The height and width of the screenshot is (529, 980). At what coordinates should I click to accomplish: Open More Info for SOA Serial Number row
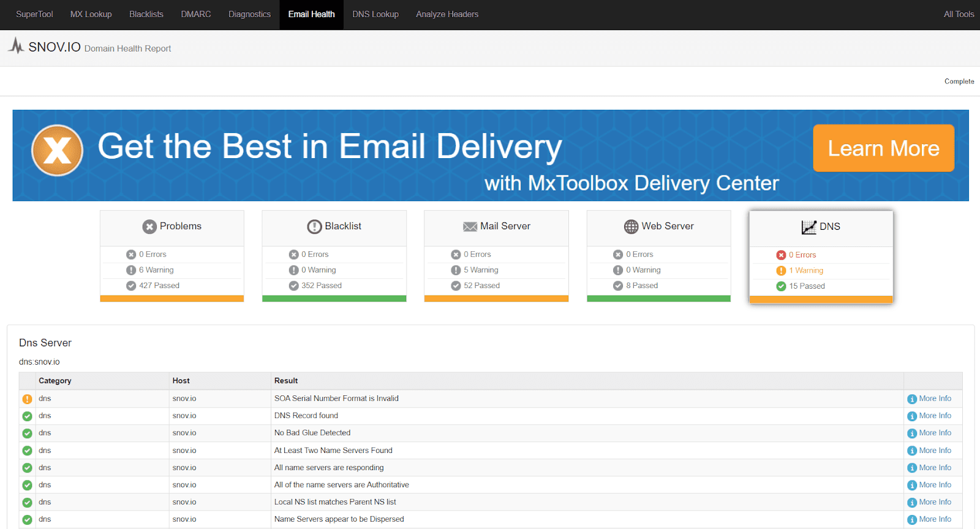pos(935,398)
